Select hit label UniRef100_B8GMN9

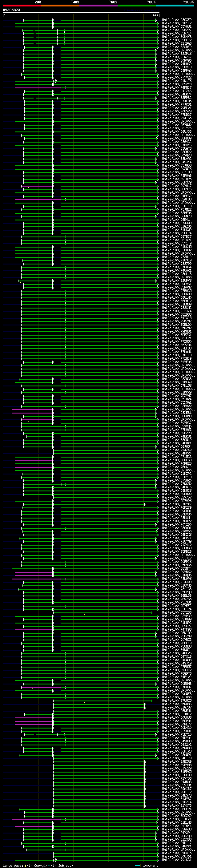[x=177, y=416]
